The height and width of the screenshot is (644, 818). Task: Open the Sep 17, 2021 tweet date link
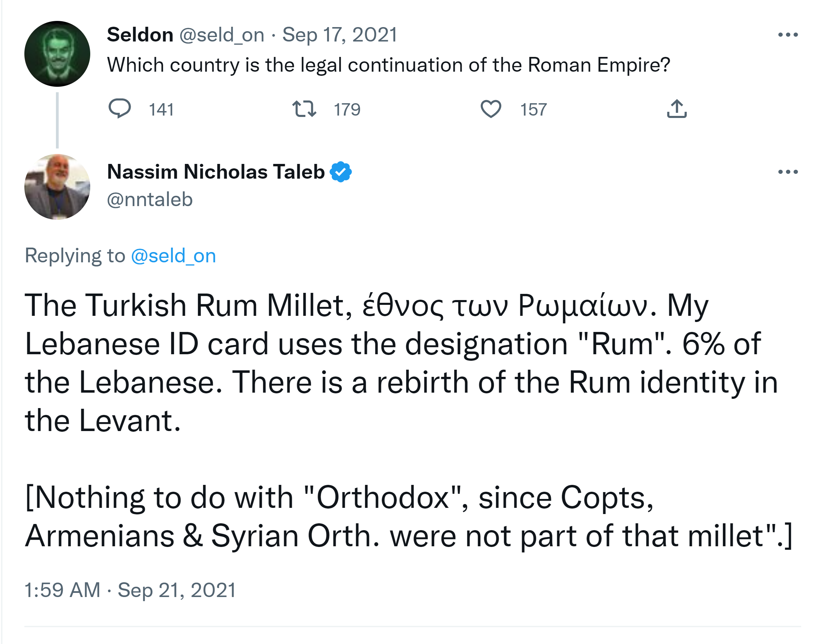pos(340,35)
